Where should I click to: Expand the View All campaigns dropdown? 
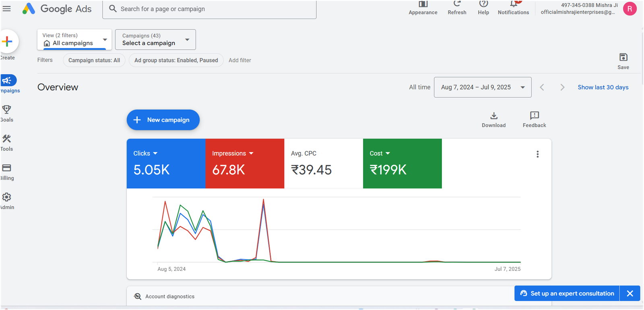click(x=74, y=40)
